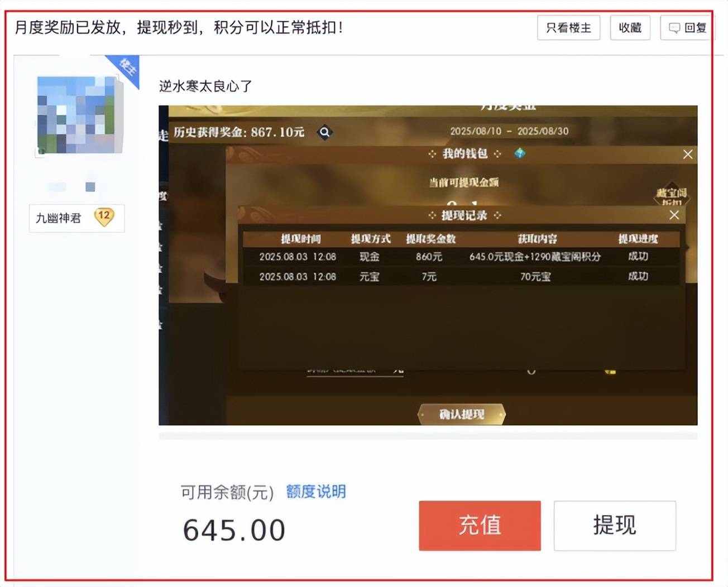This screenshot has height=587, width=728.
Task: Click the 楼主 corner ribbon
Action: (126, 69)
